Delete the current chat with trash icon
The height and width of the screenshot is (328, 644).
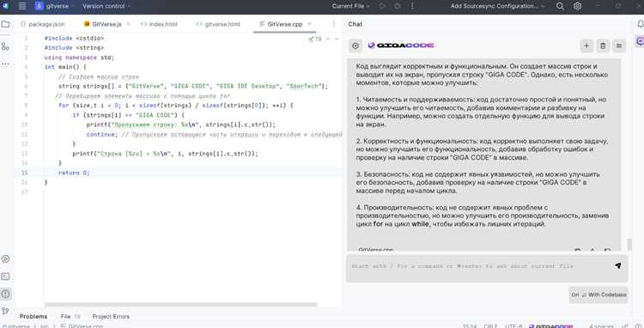tap(603, 46)
